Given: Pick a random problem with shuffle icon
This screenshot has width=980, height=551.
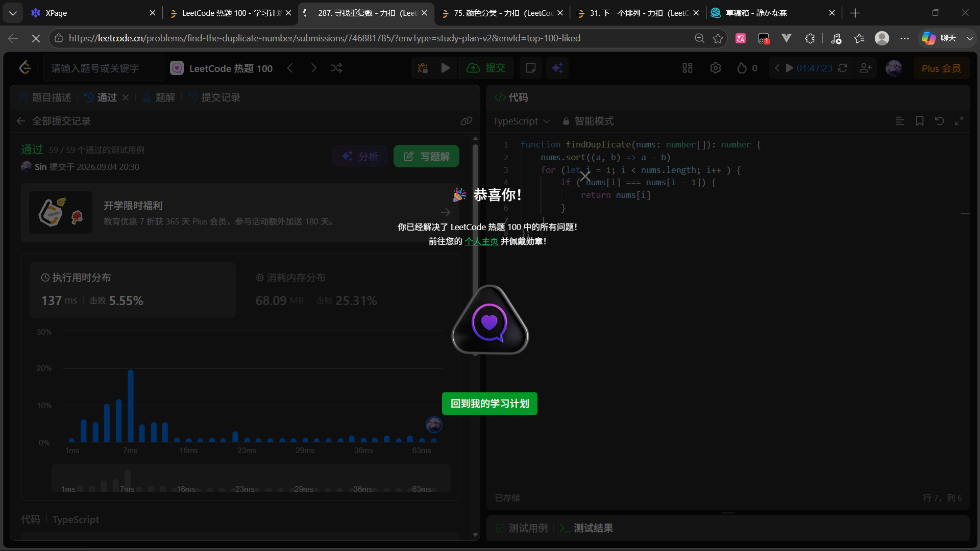Looking at the screenshot, I should [x=336, y=68].
